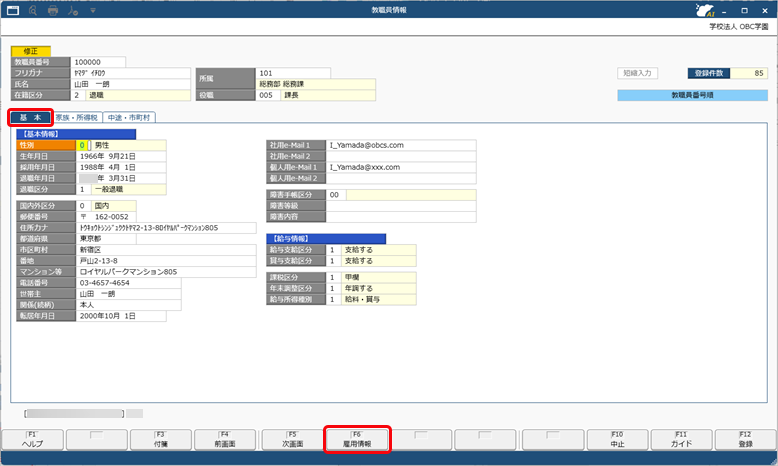Switch to the 基本 tab
The width and height of the screenshot is (778, 466).
(30, 117)
